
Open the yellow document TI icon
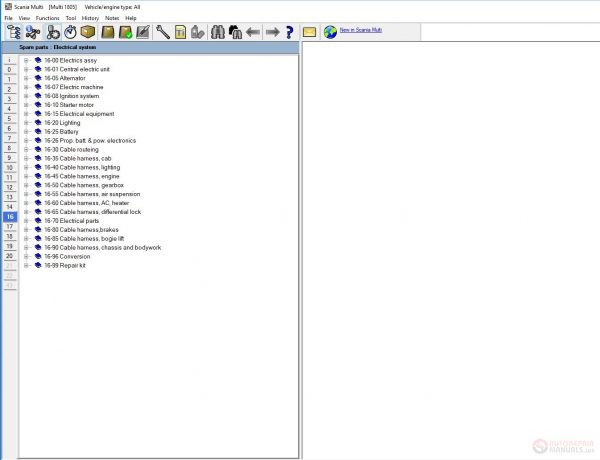click(180, 32)
